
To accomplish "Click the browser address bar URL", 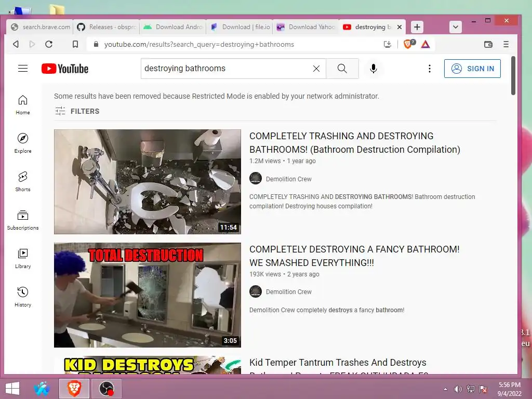I will [199, 45].
